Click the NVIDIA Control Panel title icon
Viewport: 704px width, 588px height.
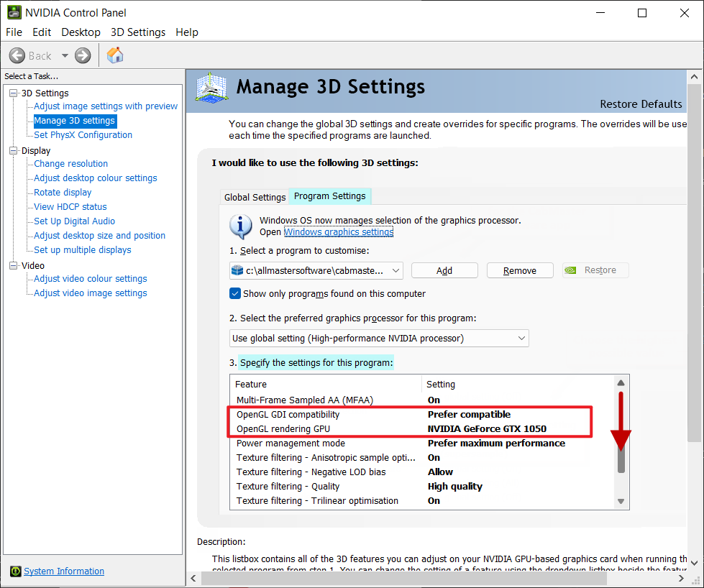[x=13, y=12]
